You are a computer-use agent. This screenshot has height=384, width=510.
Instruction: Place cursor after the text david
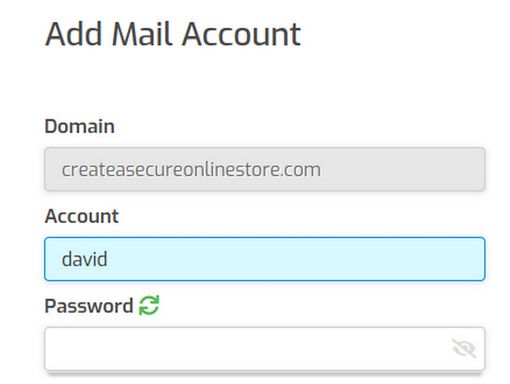click(108, 259)
